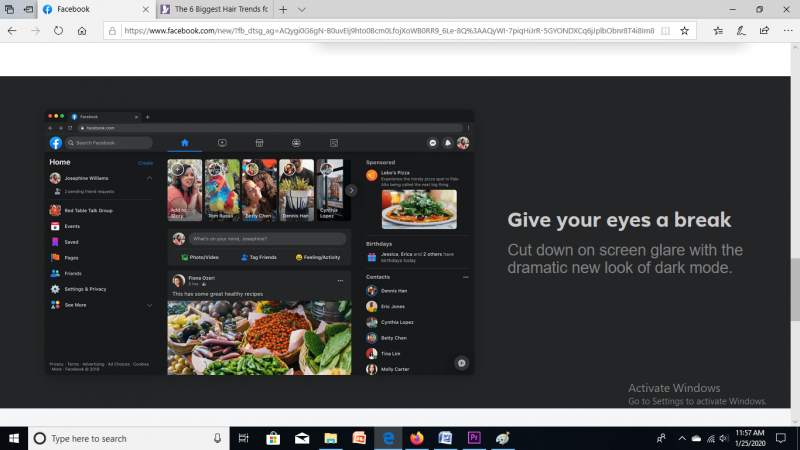Open the Action Center notifications icon
Image resolution: width=800 pixels, height=450 pixels.
click(x=781, y=438)
